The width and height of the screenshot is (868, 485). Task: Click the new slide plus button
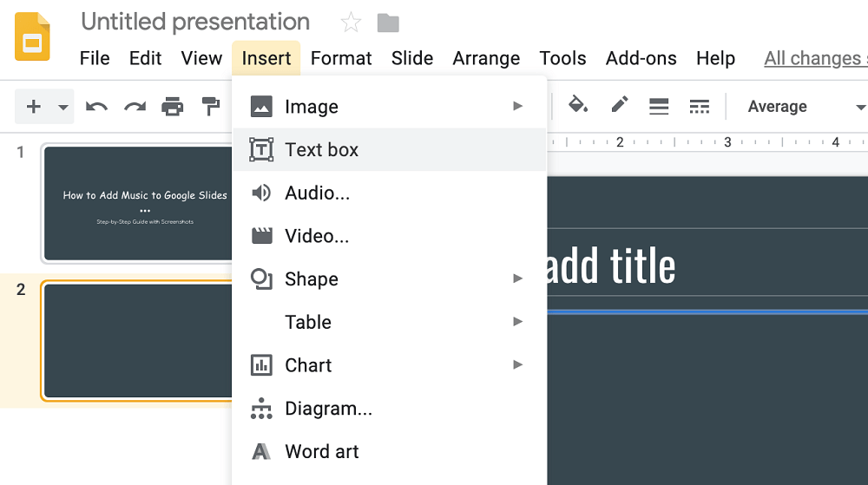tap(33, 106)
